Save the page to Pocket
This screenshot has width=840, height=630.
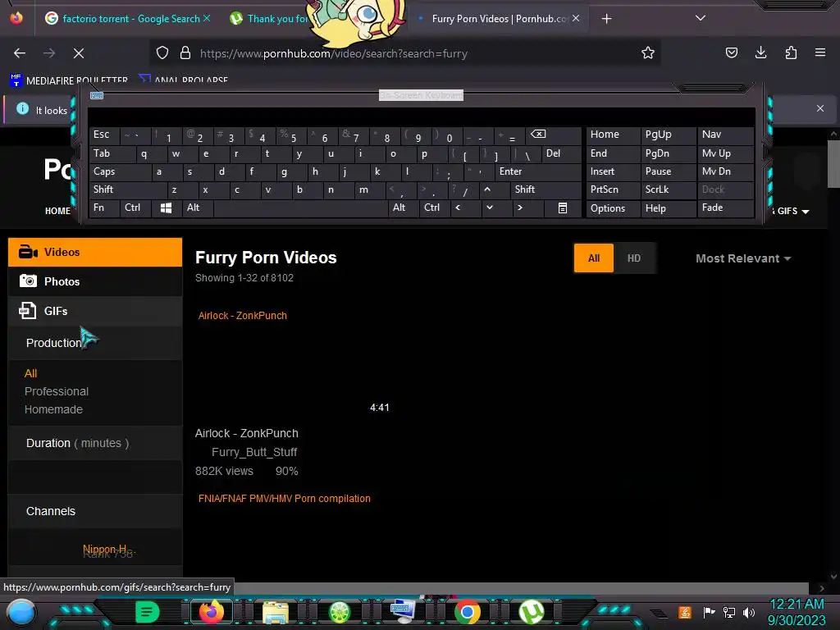(x=731, y=52)
